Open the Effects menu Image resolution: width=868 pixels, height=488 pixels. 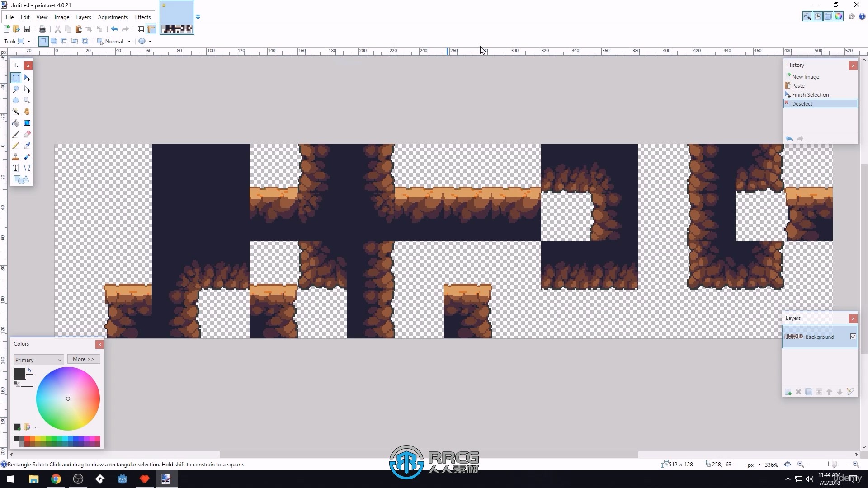pyautogui.click(x=143, y=17)
